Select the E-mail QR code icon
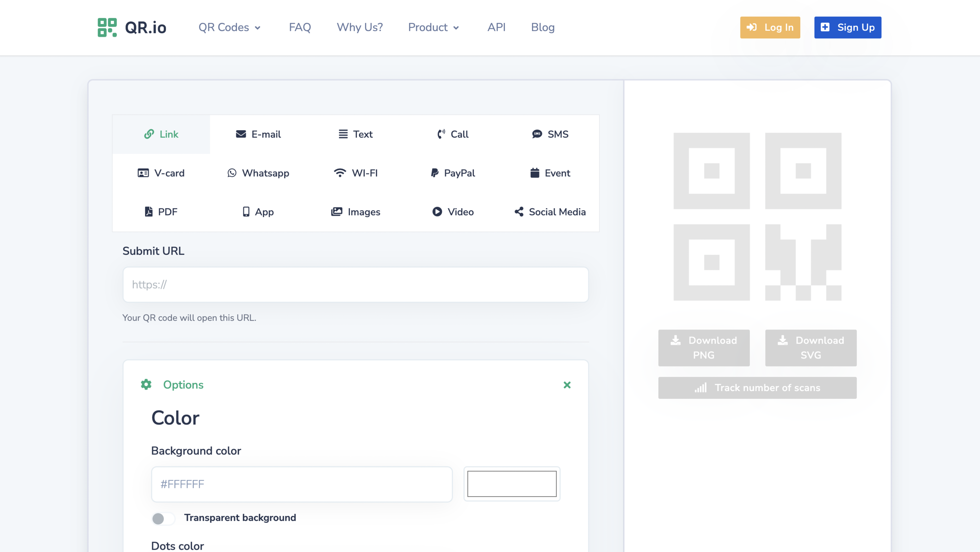Screen dimensions: 980x552 click(240, 134)
